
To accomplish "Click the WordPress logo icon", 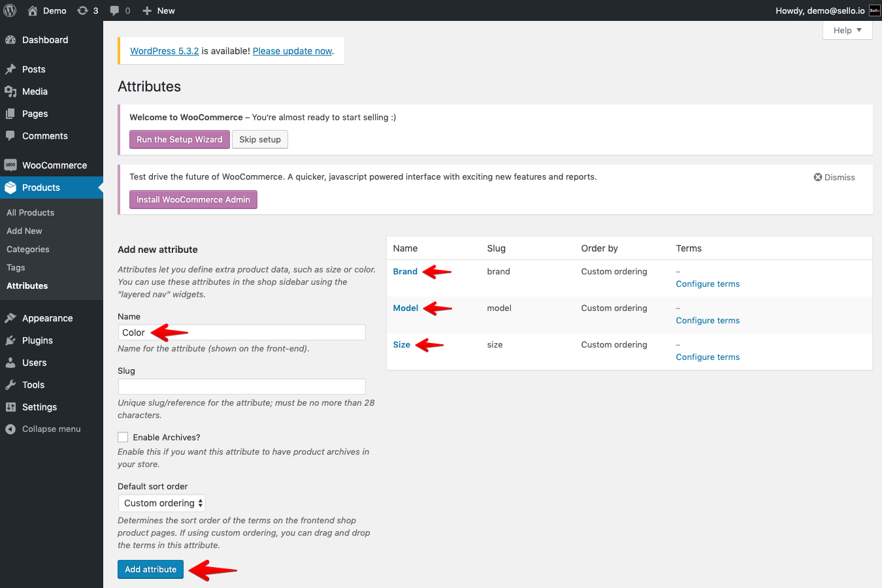I will tap(10, 10).
